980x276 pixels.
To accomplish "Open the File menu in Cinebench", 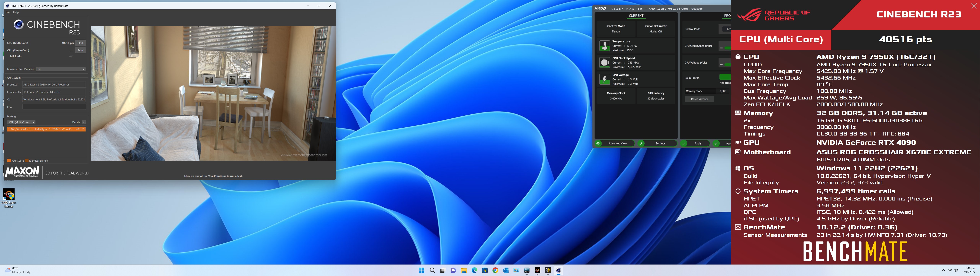I will [8, 12].
